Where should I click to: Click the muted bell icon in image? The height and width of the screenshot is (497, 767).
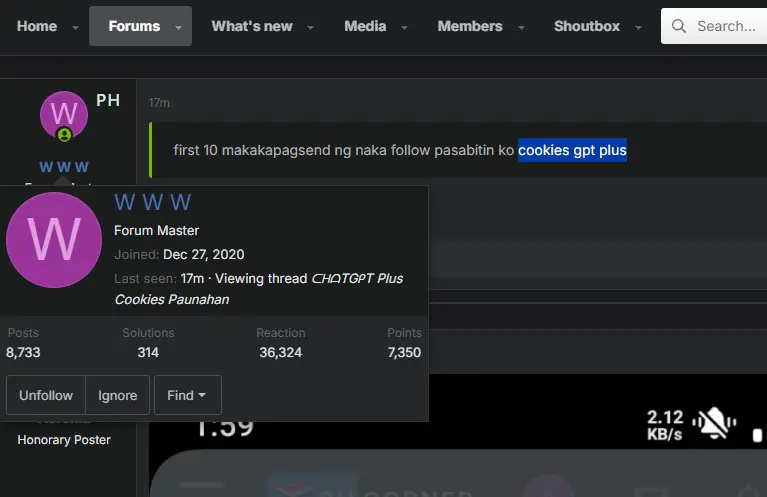click(x=714, y=423)
